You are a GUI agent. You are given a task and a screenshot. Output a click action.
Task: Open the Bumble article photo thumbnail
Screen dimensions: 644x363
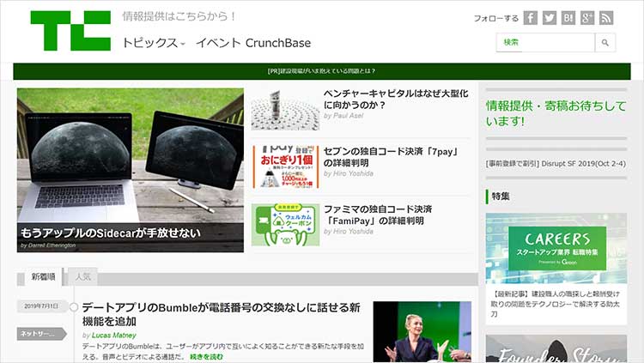pyautogui.click(x=422, y=332)
